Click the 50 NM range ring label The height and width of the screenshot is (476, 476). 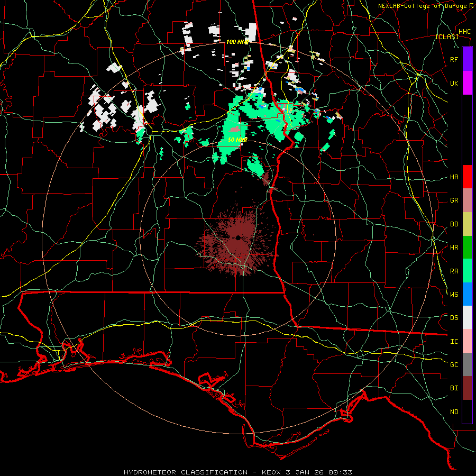click(x=237, y=140)
